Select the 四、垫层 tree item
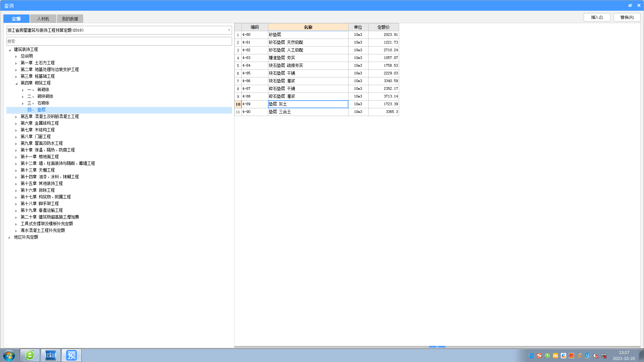This screenshot has width=644, height=362. click(x=37, y=110)
